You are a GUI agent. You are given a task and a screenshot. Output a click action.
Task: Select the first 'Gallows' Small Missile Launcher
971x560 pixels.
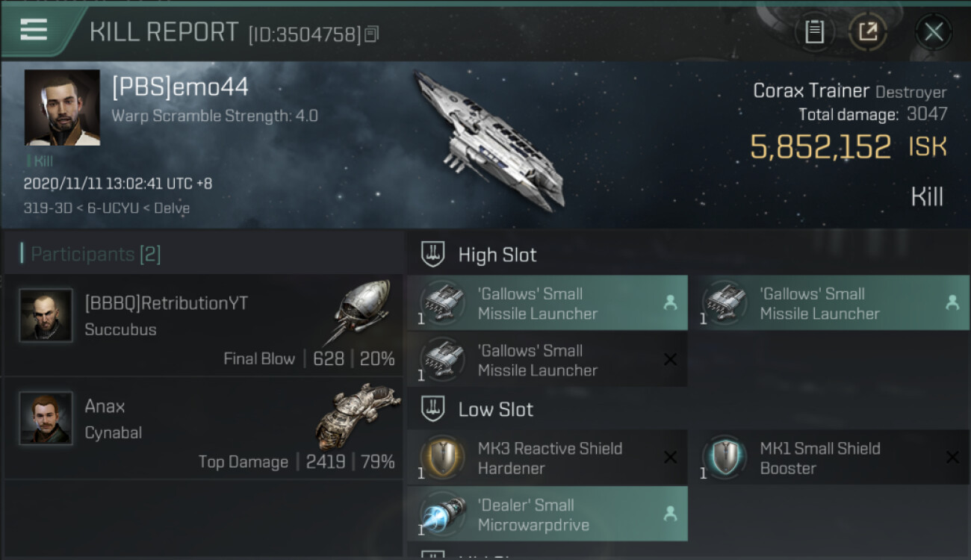(x=547, y=303)
